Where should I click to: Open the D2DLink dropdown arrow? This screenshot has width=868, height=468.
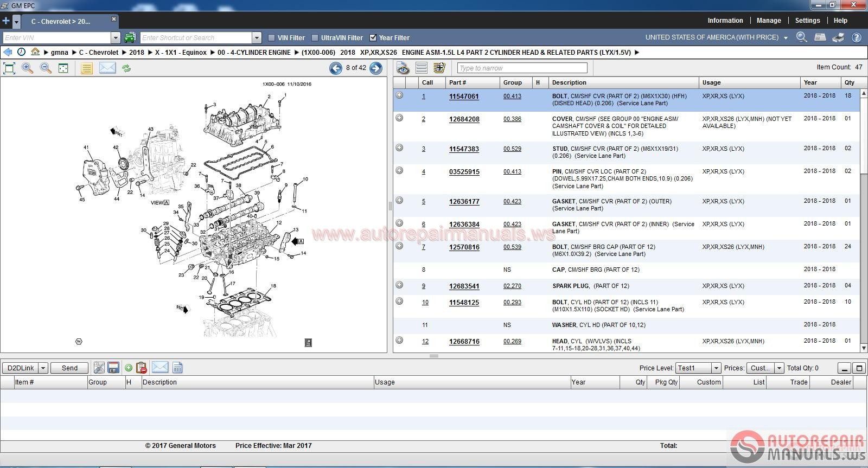tap(43, 368)
